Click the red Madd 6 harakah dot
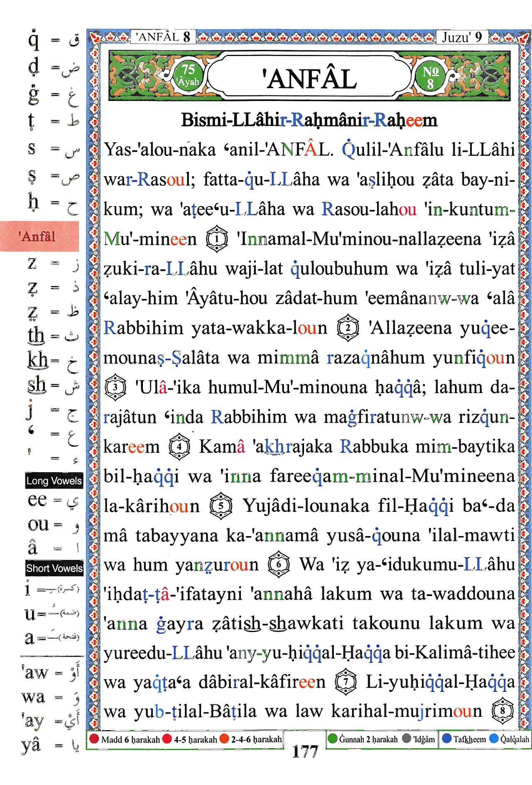The height and width of the screenshot is (785, 532). [94, 739]
